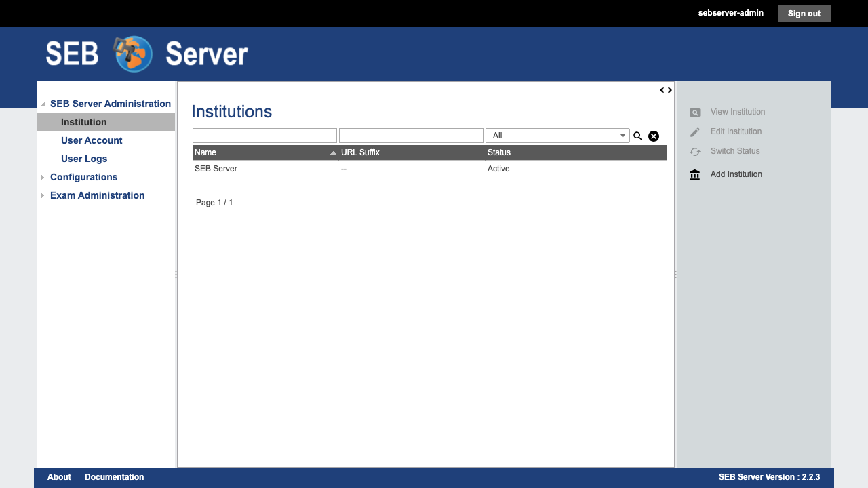Click the left chevron above Institutions
This screenshot has width=868, height=488.
(662, 90)
